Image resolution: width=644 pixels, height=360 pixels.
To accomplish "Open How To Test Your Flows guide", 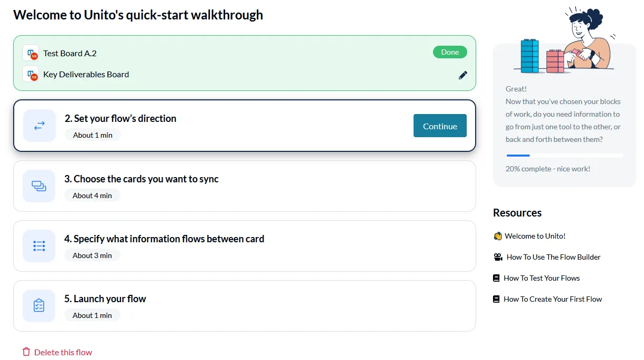I will [x=541, y=278].
